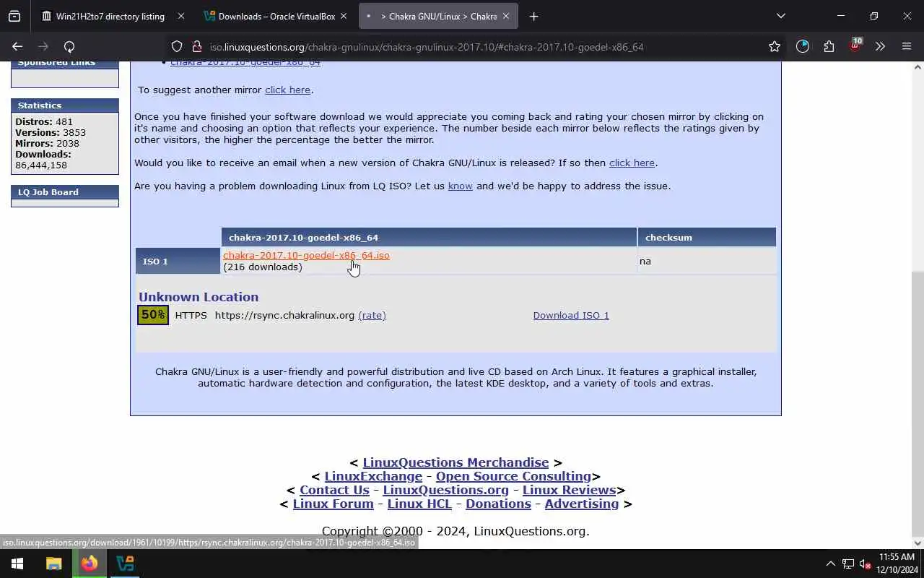The height and width of the screenshot is (578, 924).
Task: Click the page reload icon
Action: click(x=69, y=46)
